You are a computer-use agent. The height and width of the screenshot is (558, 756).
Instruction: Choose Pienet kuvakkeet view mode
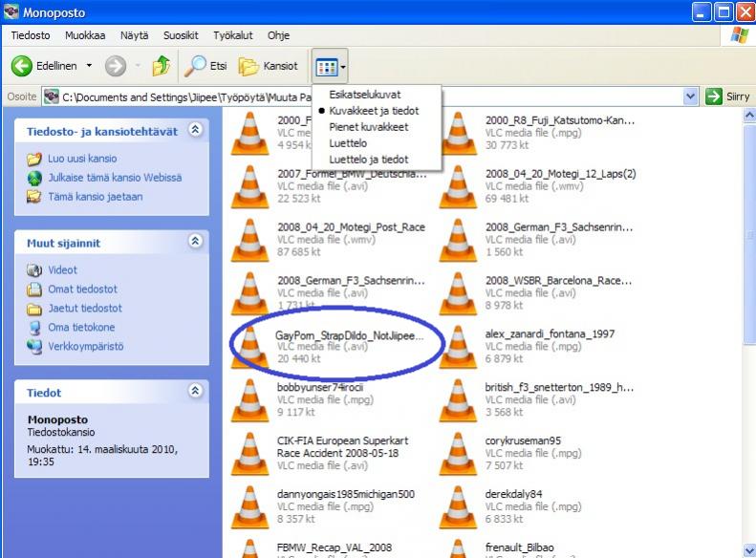(x=368, y=126)
